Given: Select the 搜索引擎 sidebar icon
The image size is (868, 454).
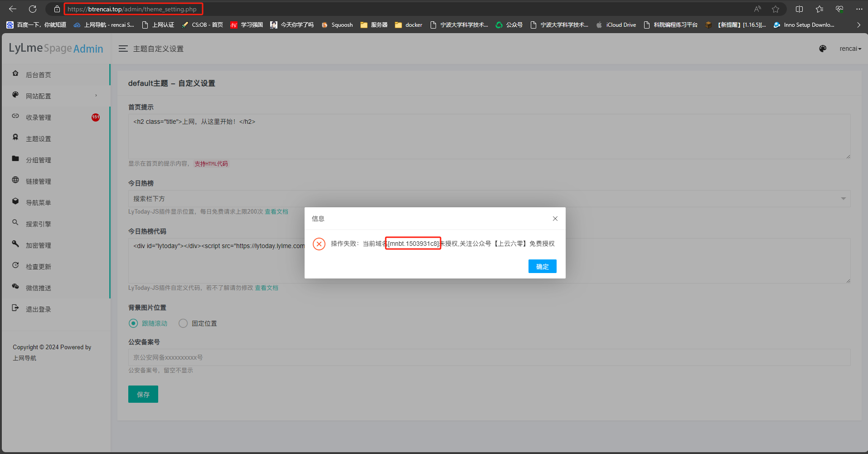Looking at the screenshot, I should point(15,224).
